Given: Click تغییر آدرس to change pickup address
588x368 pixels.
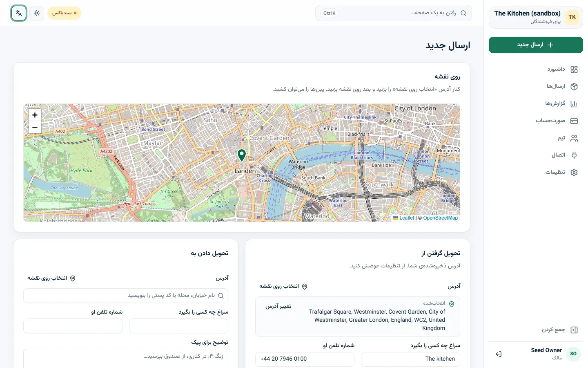Looking at the screenshot, I should (278, 306).
